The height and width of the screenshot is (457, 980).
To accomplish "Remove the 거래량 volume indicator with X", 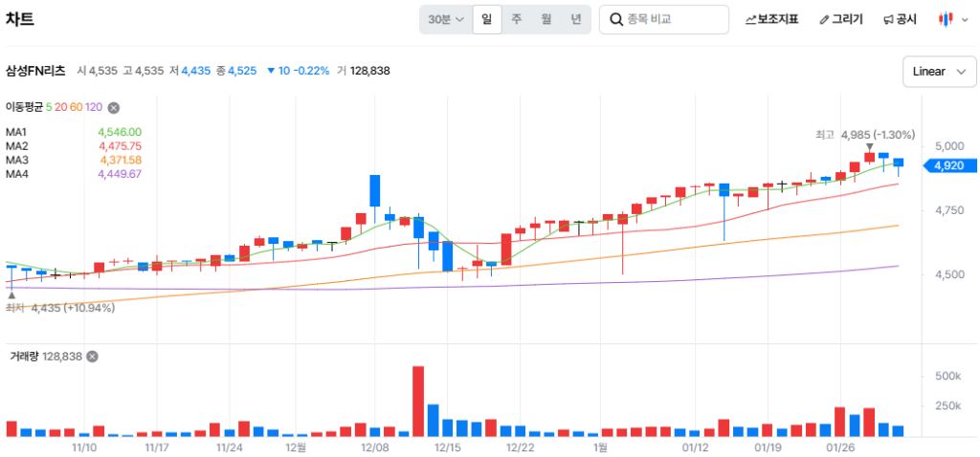I will click(x=92, y=357).
